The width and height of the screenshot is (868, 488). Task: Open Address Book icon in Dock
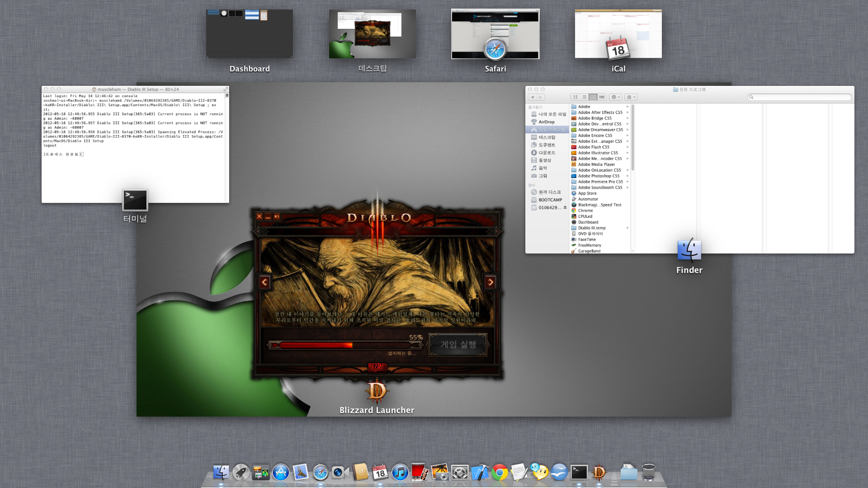(x=360, y=473)
